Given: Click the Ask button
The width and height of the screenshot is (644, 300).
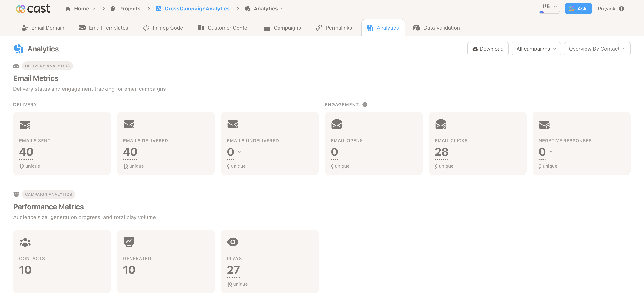Looking at the screenshot, I should [578, 9].
